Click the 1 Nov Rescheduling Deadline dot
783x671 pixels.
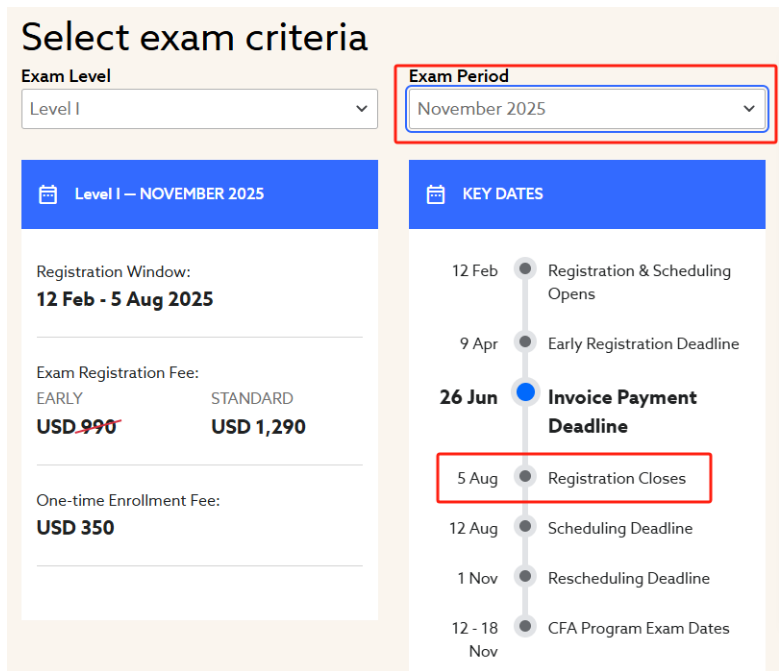(x=525, y=576)
